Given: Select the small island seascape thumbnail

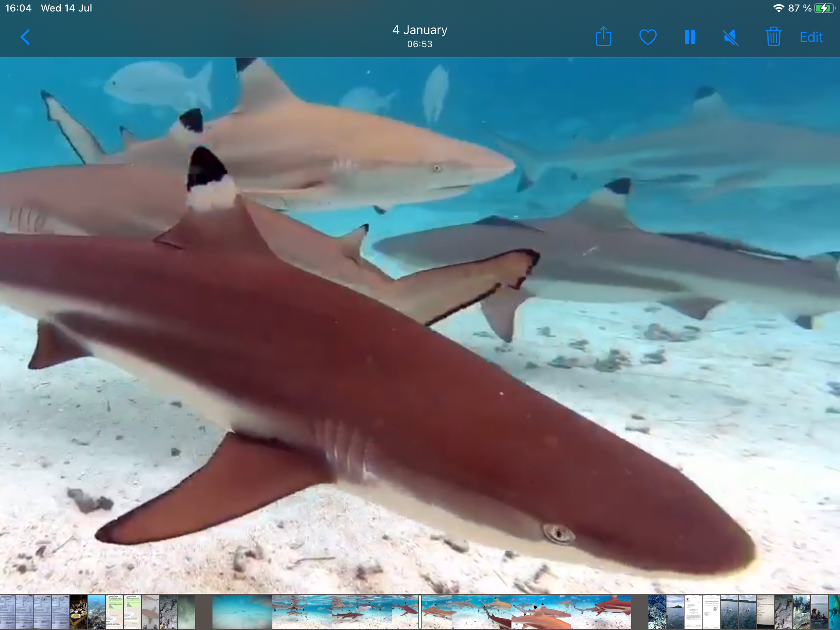Looking at the screenshot, I should point(675,612).
